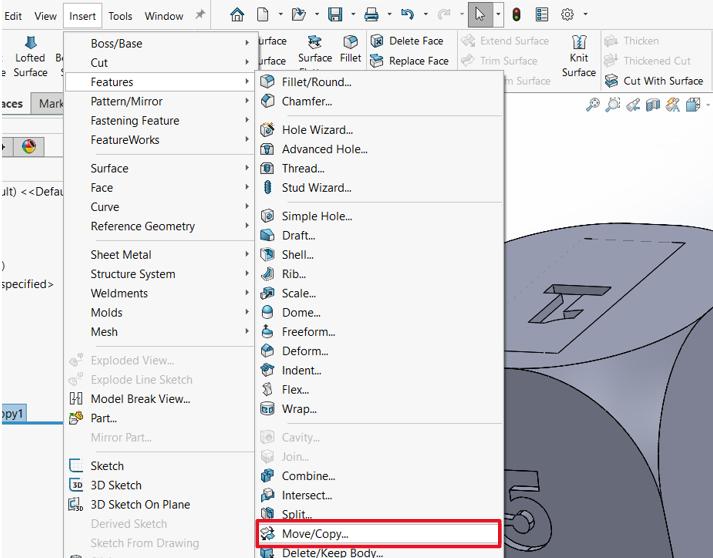Select Advanced Hole menu item

click(380, 149)
